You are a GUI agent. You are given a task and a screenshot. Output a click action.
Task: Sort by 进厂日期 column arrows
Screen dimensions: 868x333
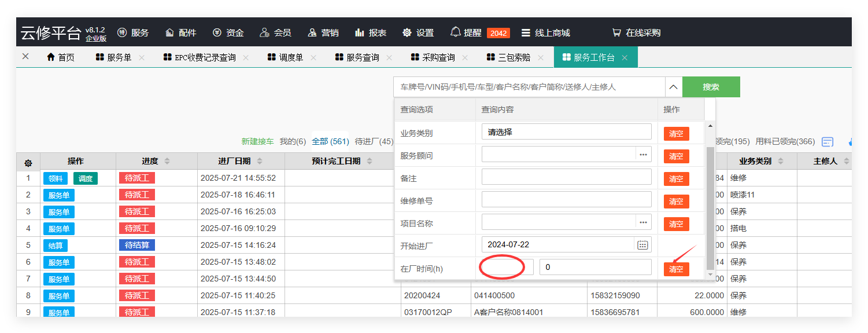pyautogui.click(x=260, y=161)
